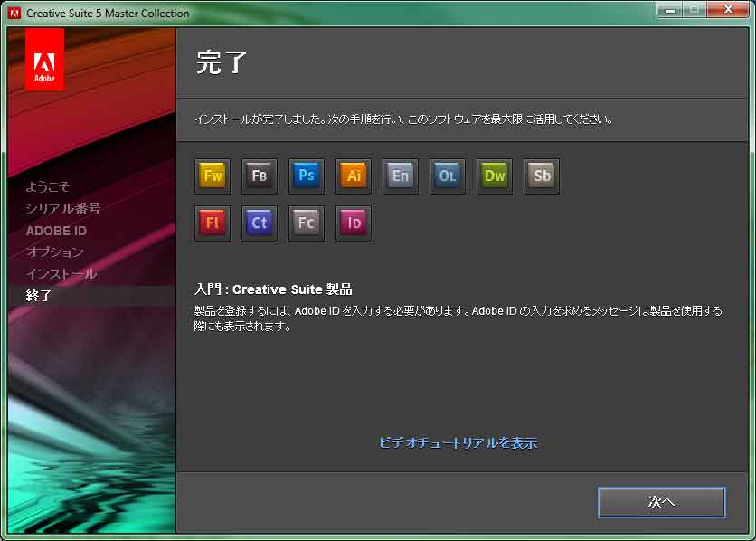This screenshot has height=541, width=756.
Task: Click the Dreamweaver (Dw) product icon
Action: pyautogui.click(x=495, y=176)
